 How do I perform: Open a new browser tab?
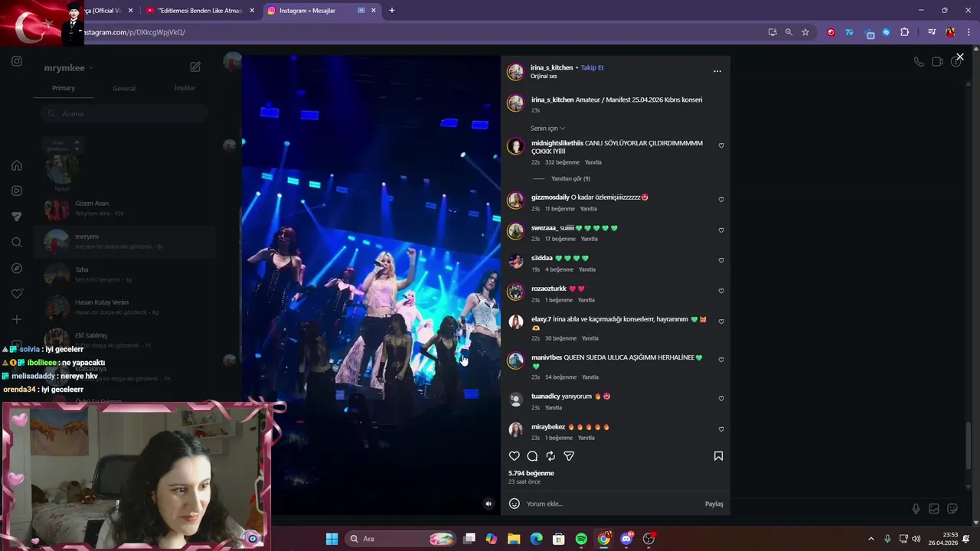coord(392,11)
